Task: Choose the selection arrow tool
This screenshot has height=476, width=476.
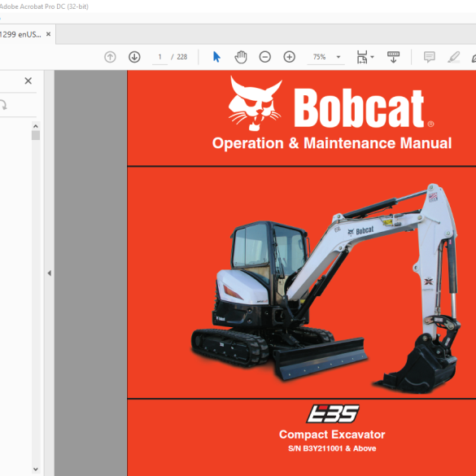Action: [216, 57]
